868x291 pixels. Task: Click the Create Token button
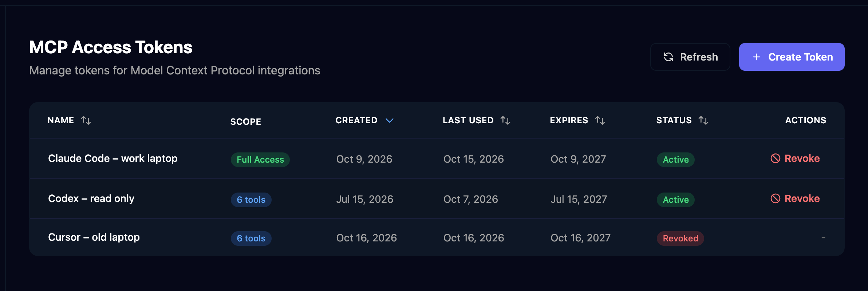(x=792, y=57)
